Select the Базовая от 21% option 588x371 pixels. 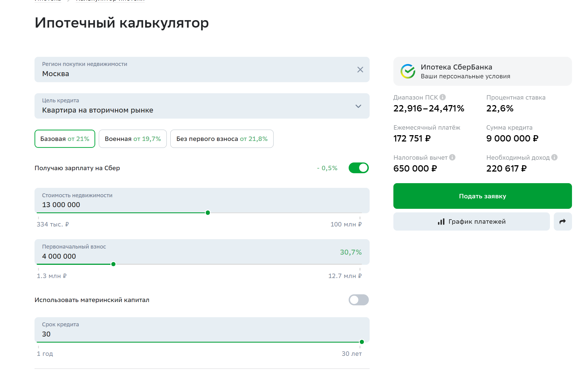tap(65, 139)
